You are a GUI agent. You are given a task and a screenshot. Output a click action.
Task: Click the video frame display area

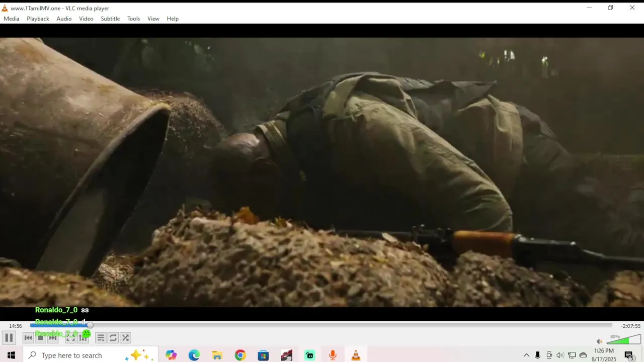point(322,172)
